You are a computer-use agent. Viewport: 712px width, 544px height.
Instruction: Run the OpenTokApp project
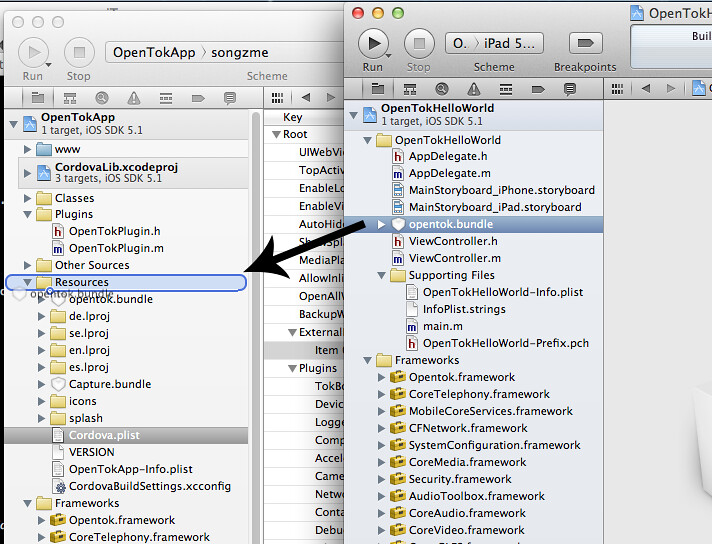point(33,53)
